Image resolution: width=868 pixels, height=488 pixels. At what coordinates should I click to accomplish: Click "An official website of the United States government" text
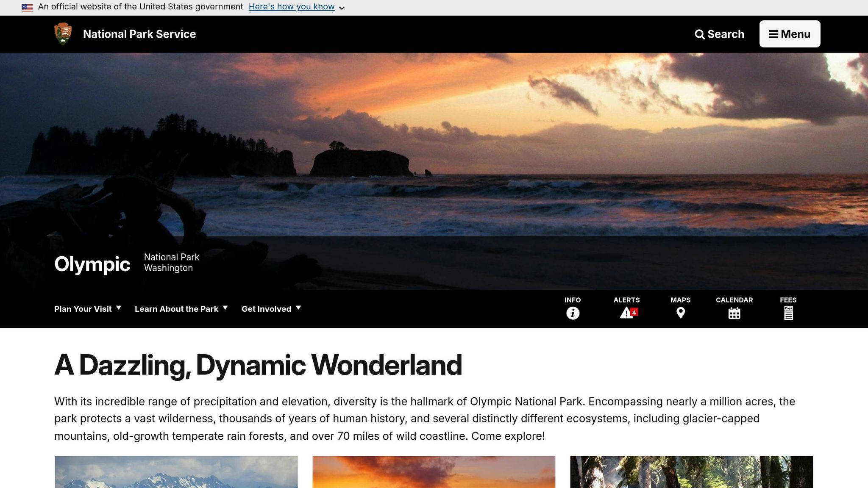[141, 7]
